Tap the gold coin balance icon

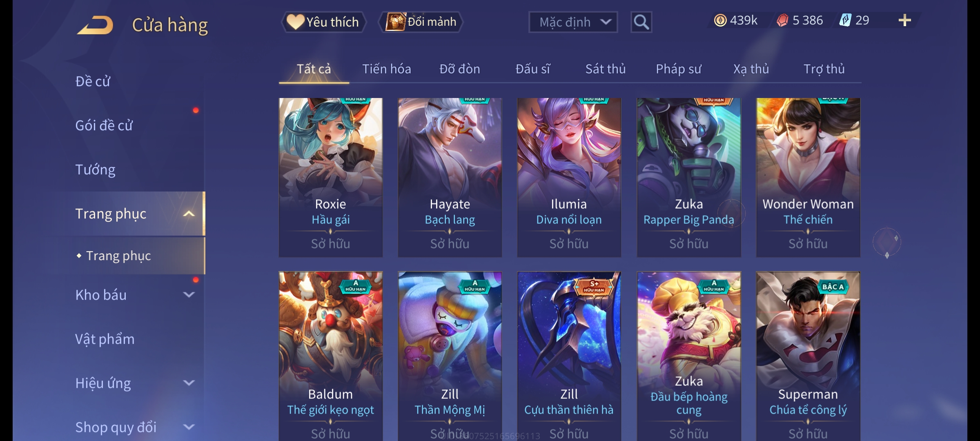(x=720, y=20)
